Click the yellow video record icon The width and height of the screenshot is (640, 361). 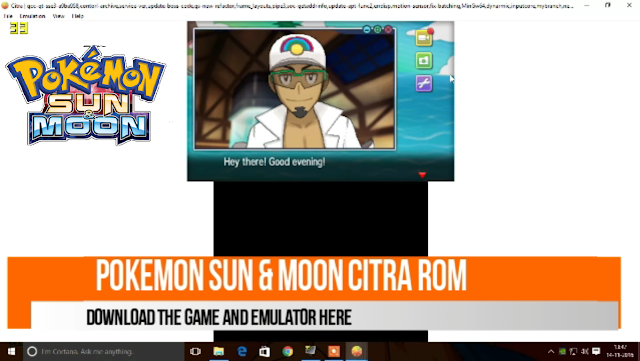[424, 37]
